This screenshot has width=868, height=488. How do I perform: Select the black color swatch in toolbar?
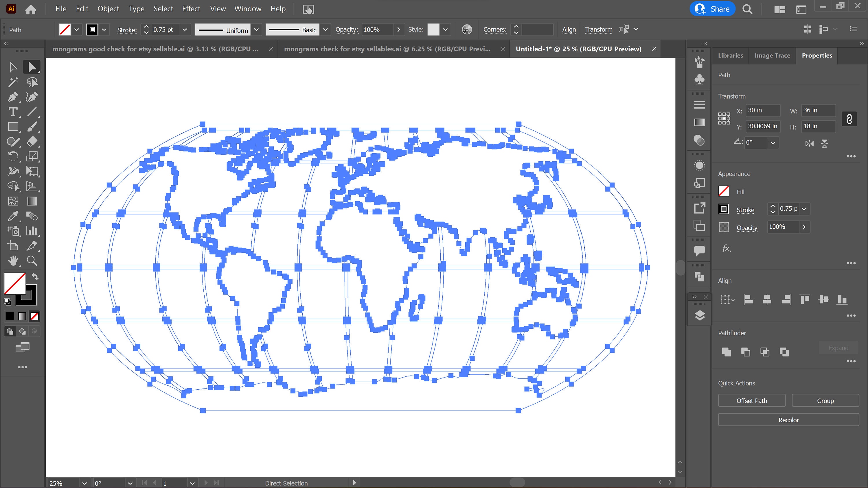10,316
